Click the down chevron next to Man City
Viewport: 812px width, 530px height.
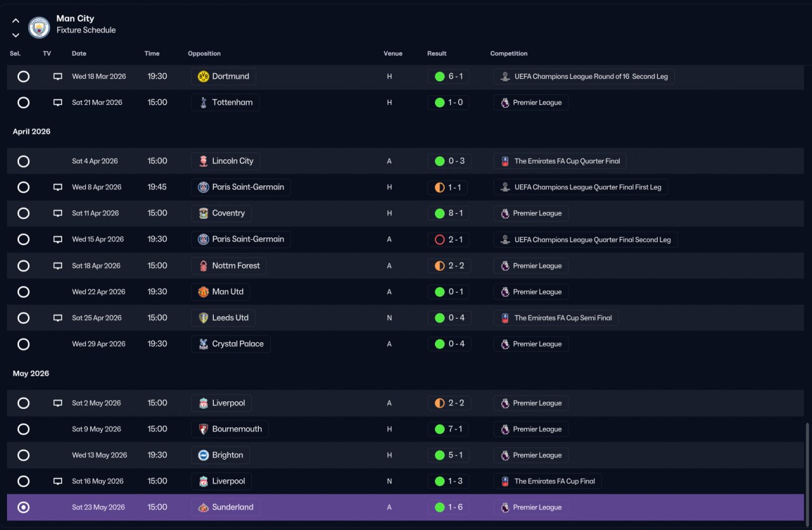(x=16, y=35)
